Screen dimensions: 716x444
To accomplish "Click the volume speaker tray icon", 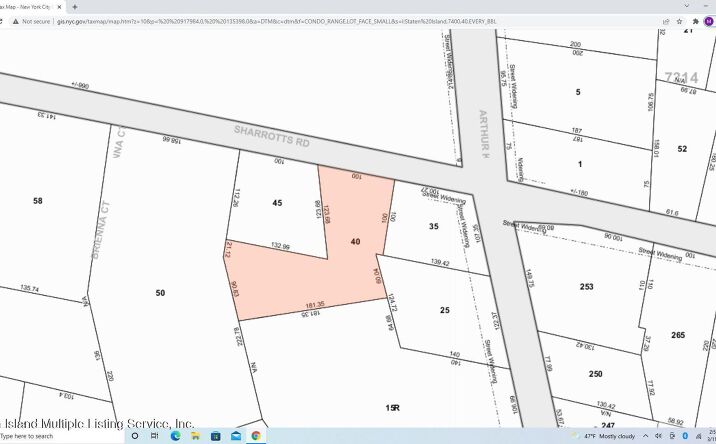I will click(x=658, y=436).
